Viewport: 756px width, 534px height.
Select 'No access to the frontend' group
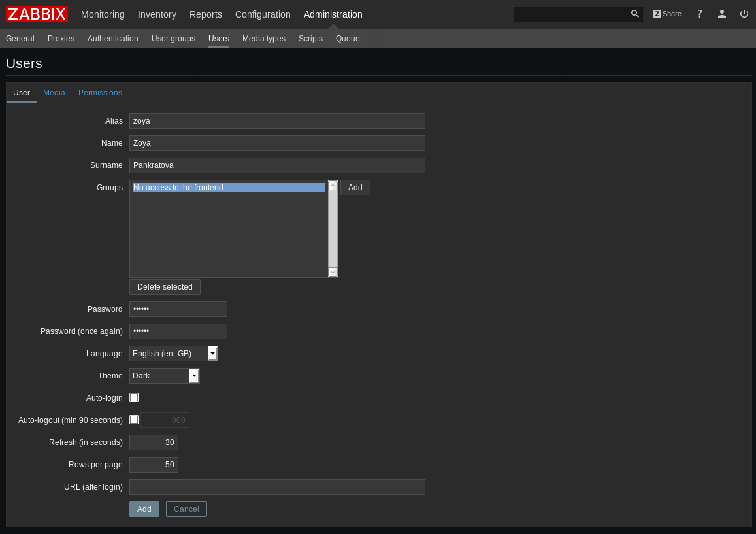pos(229,188)
